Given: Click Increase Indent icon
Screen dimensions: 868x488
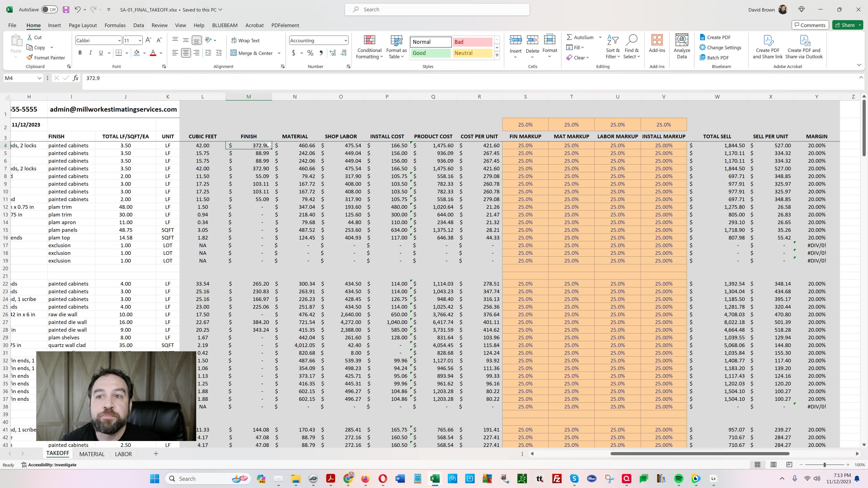Looking at the screenshot, I should [x=219, y=53].
